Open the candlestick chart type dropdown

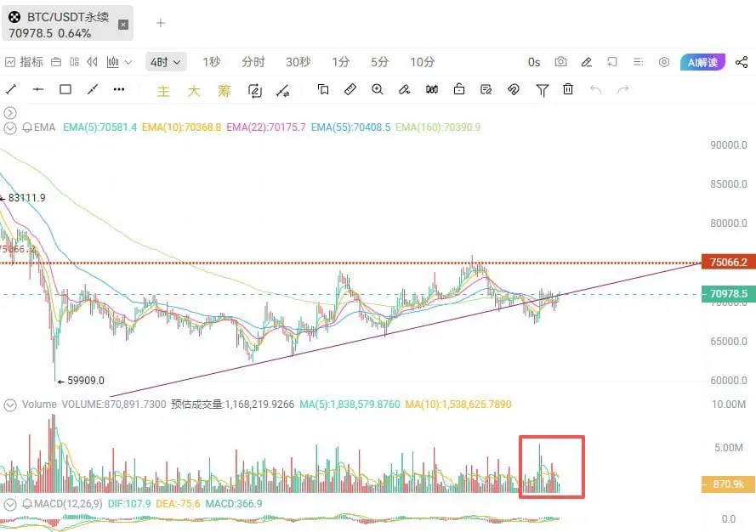click(x=119, y=62)
